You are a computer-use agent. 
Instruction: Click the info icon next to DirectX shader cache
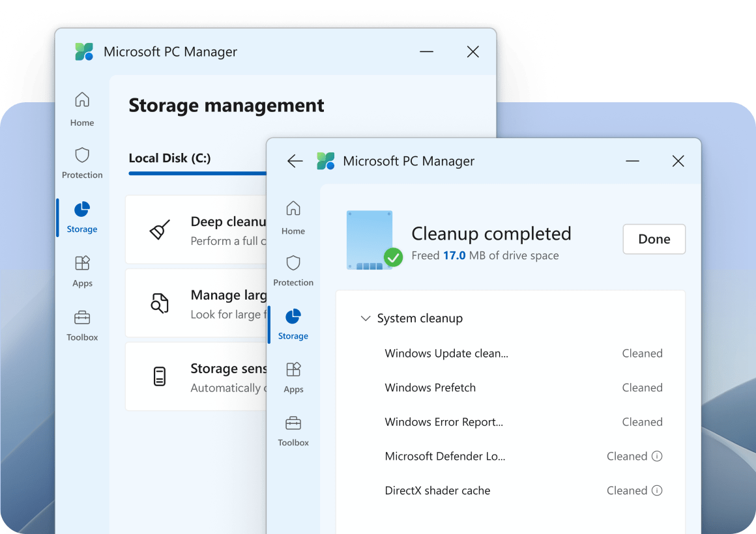tap(658, 490)
